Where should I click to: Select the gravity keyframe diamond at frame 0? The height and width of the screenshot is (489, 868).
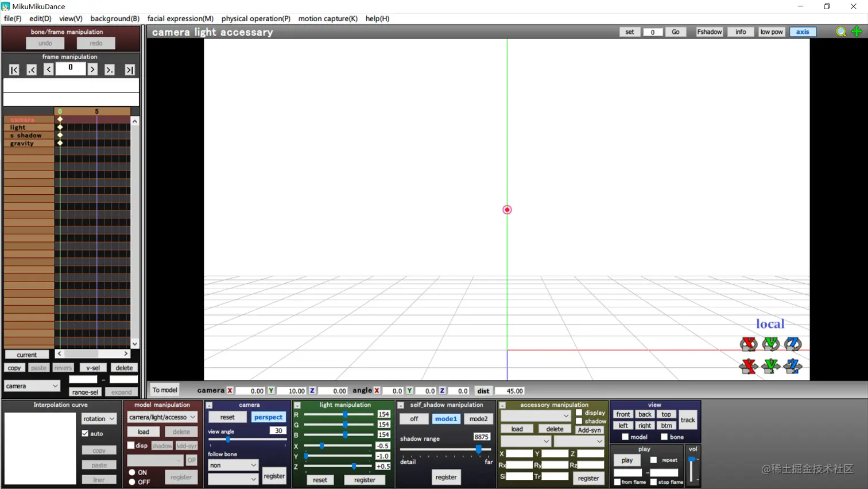click(60, 143)
